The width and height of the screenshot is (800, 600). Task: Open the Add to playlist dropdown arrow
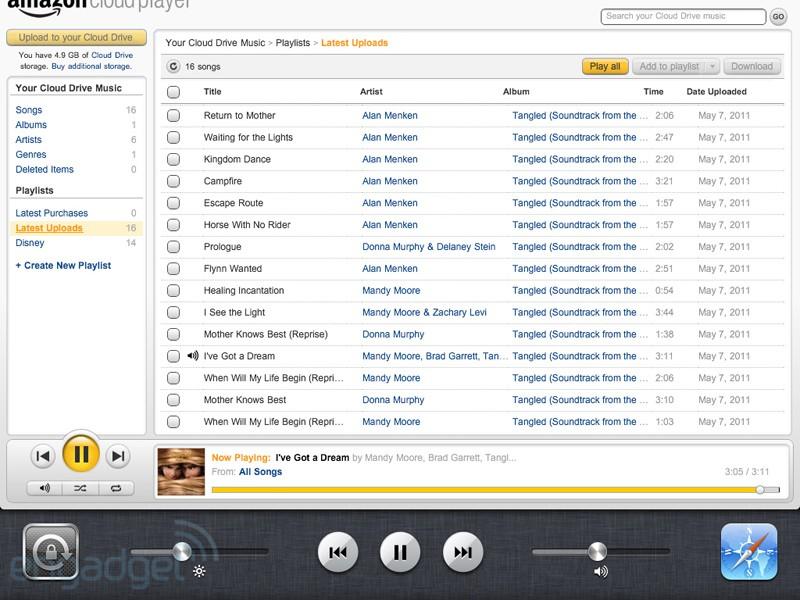[x=712, y=67]
